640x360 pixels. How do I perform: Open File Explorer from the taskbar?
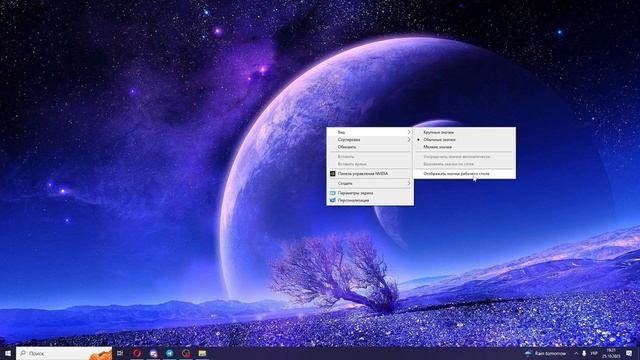click(x=202, y=353)
